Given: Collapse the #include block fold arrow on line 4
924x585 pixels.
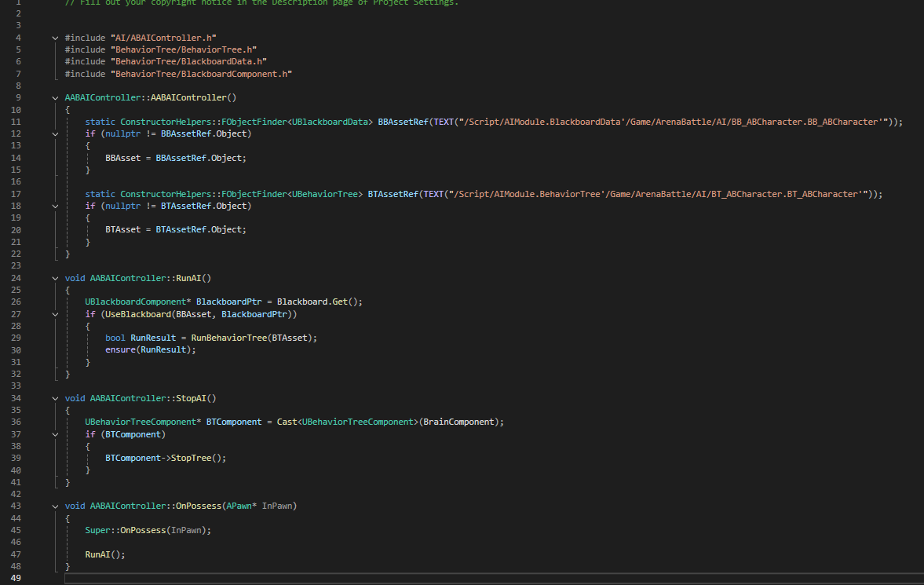Looking at the screenshot, I should tap(55, 38).
